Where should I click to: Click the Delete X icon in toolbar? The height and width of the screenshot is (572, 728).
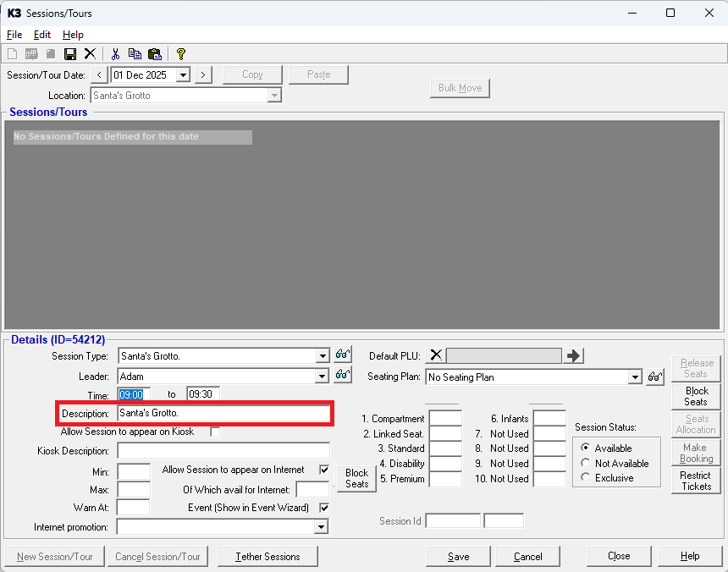90,54
